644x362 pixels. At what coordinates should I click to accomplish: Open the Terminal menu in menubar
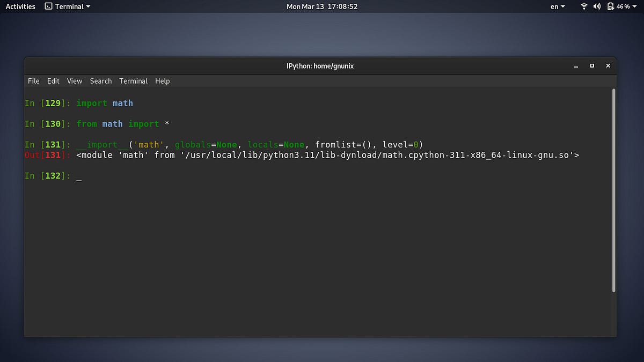pos(133,81)
